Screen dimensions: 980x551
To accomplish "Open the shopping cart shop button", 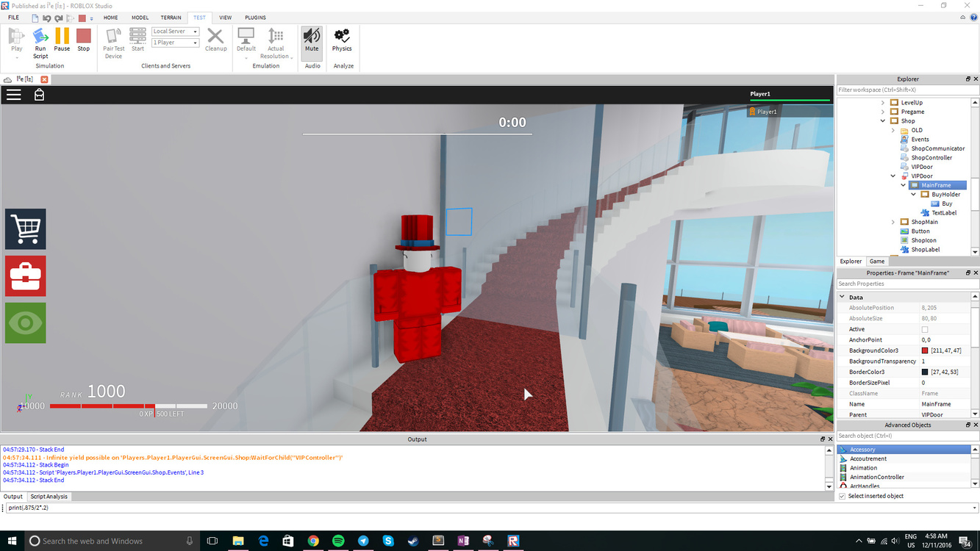I will 26,229.
